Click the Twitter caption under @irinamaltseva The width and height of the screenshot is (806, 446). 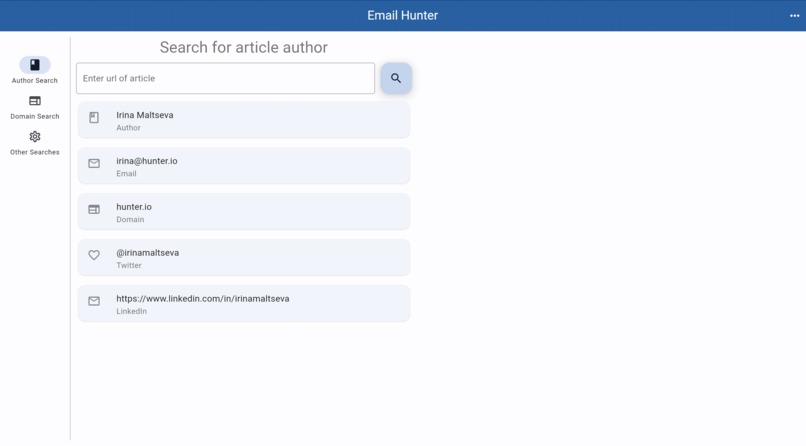pos(129,266)
